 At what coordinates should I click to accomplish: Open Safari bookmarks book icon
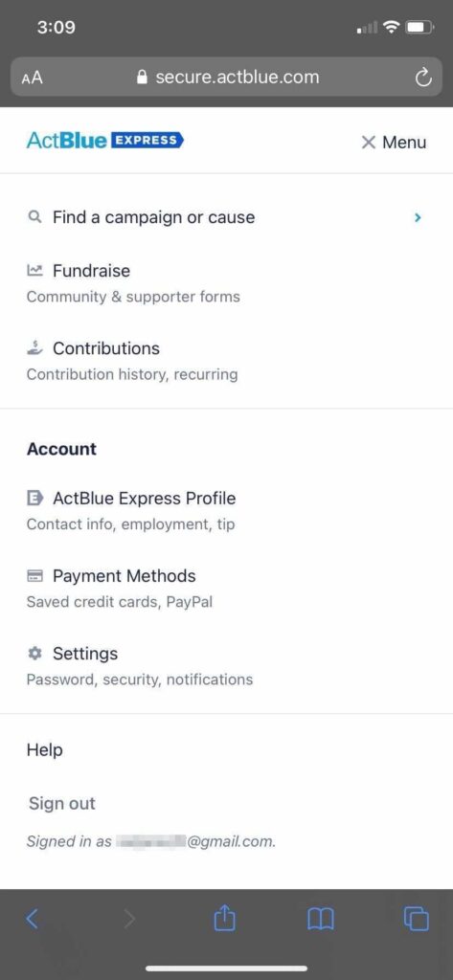pyautogui.click(x=320, y=920)
